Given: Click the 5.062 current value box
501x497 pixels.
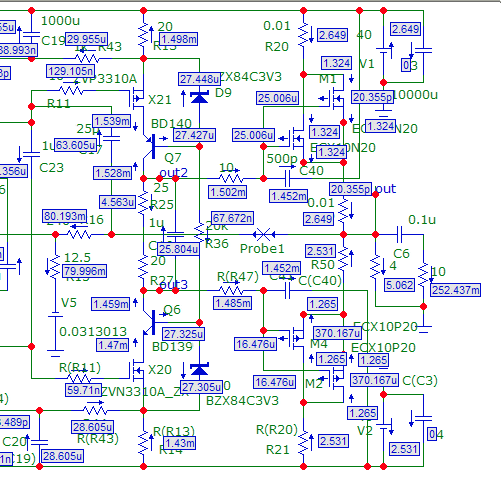Looking at the screenshot, I should [x=399, y=285].
